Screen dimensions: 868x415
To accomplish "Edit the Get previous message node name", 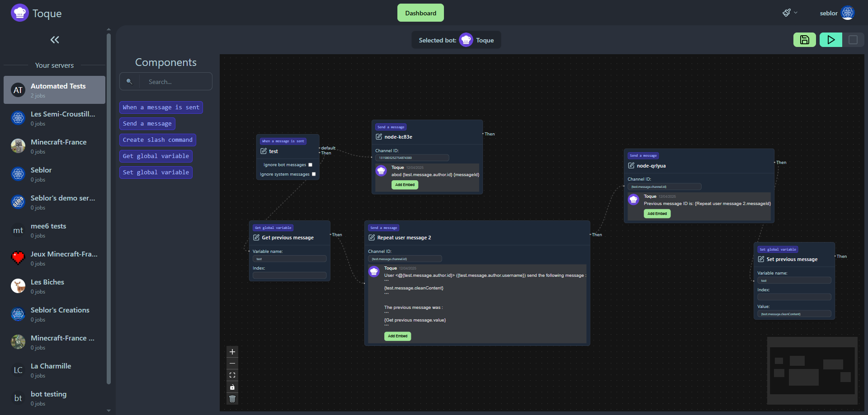I will (256, 238).
